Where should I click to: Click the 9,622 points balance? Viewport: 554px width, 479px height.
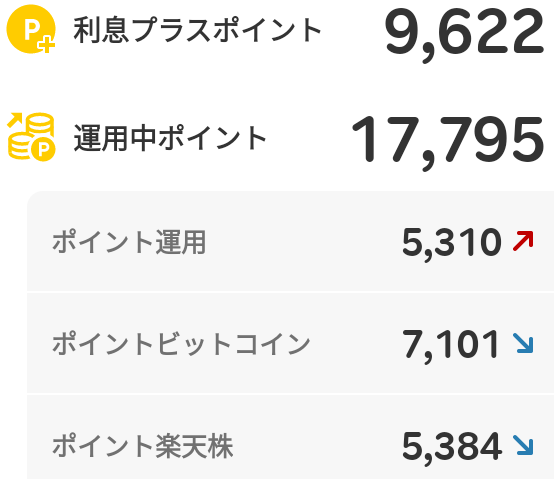464,34
